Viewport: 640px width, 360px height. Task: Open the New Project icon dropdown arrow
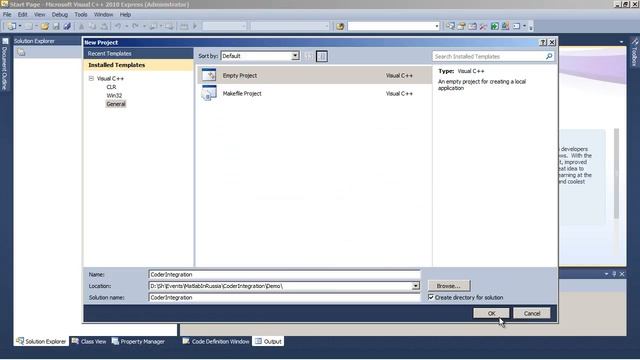point(20,27)
